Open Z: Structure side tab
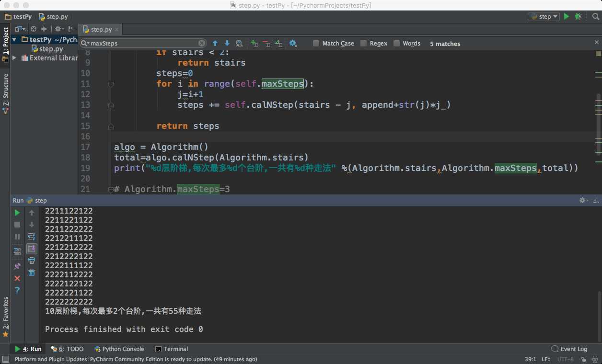 click(5, 93)
